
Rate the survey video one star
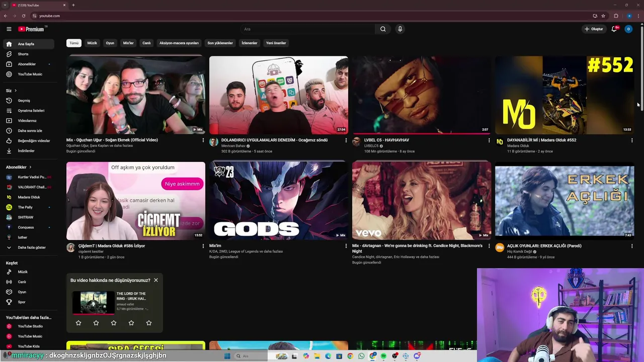[78, 323]
